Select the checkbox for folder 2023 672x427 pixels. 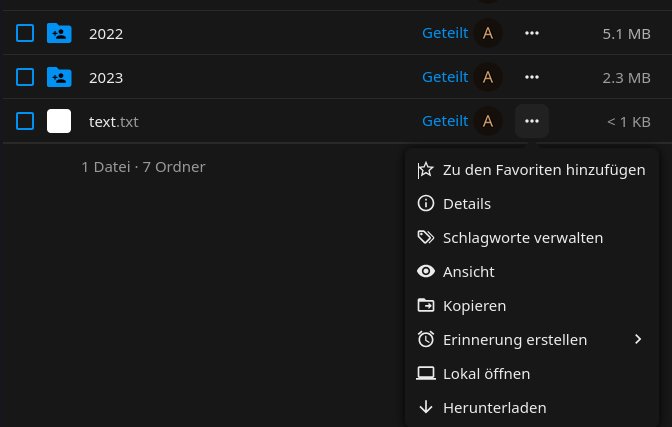click(26, 77)
